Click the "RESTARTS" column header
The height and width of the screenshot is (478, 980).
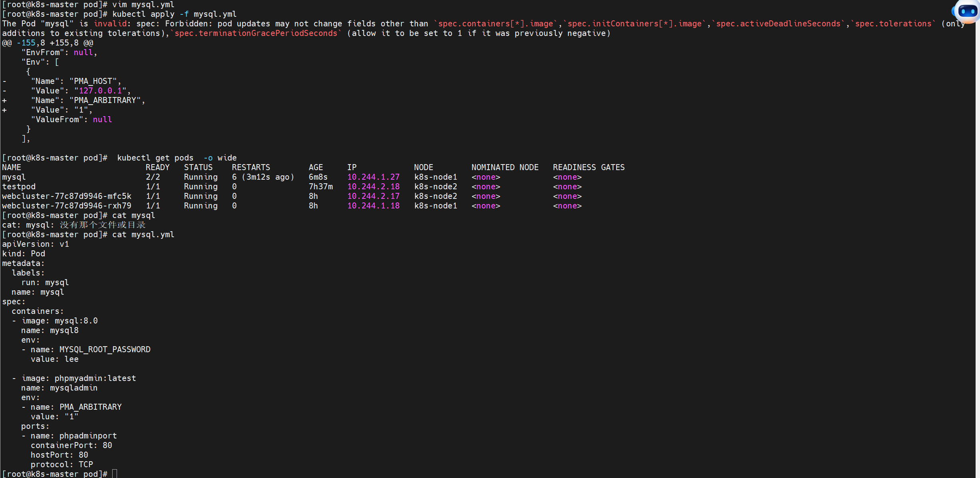(x=251, y=167)
